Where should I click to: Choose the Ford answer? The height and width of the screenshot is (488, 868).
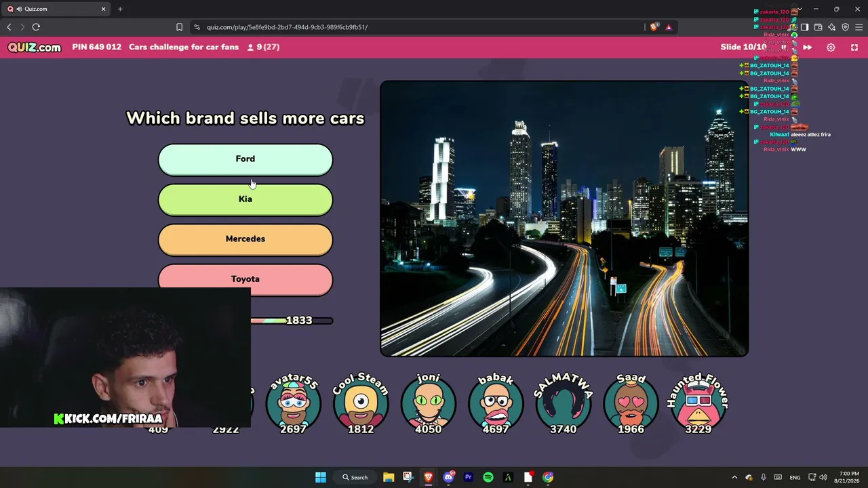(245, 159)
